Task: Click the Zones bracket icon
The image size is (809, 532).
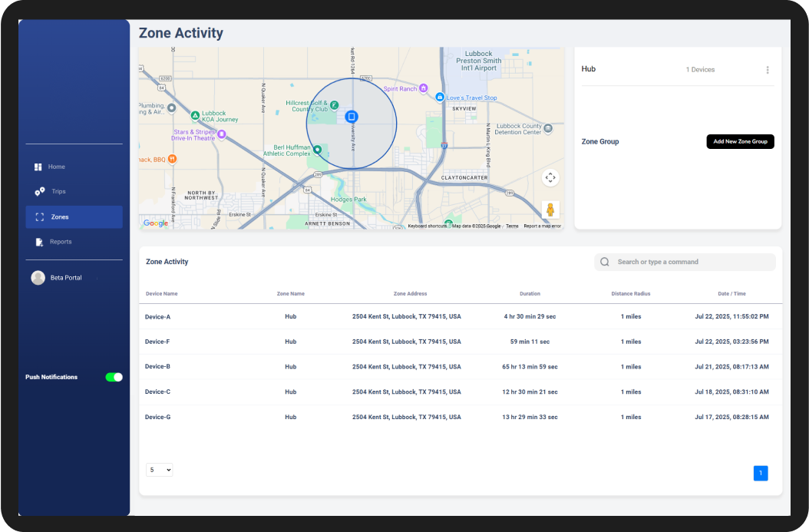Action: (x=39, y=216)
